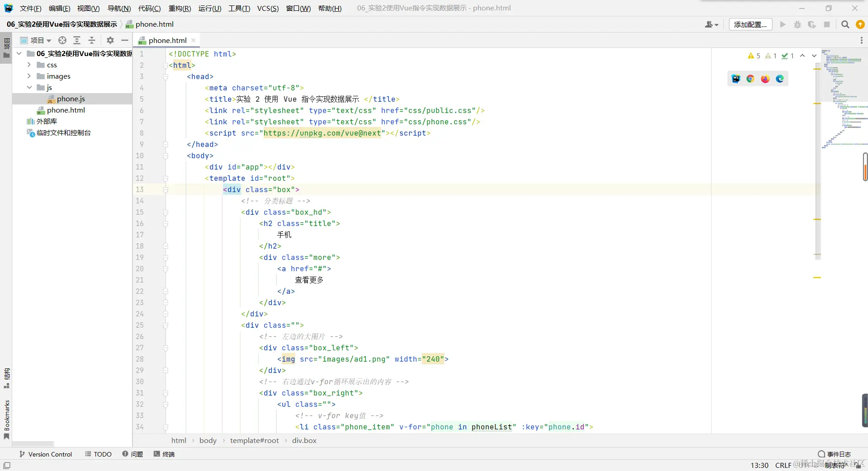Click the debug bug icon

(x=797, y=24)
